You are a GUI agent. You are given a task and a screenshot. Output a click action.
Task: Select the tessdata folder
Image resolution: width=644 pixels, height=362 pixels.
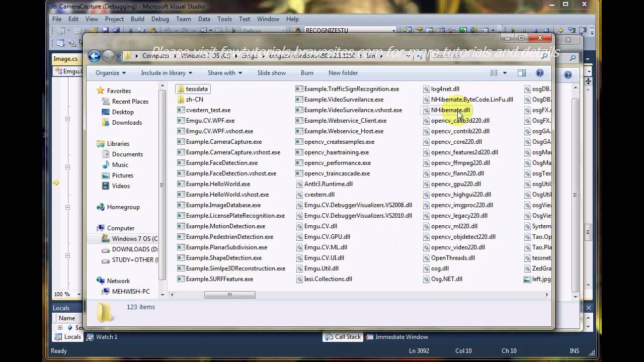[x=192, y=89]
